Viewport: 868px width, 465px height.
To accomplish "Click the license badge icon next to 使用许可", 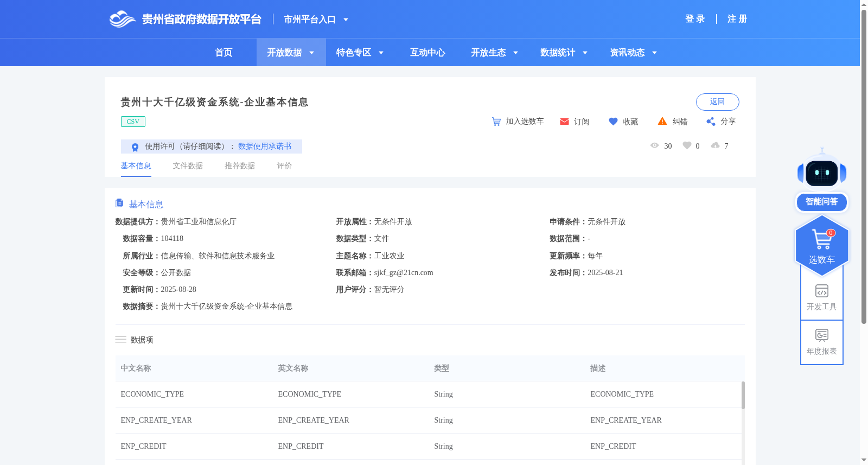I will click(x=135, y=147).
